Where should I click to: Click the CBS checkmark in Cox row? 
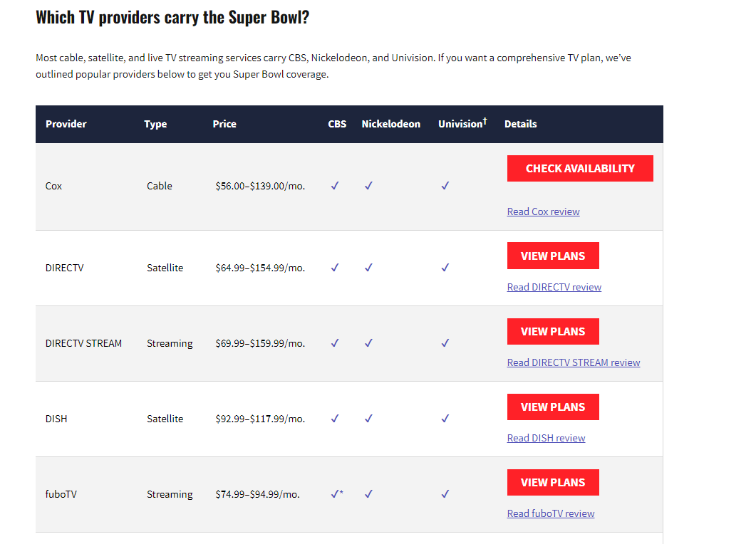(x=335, y=186)
